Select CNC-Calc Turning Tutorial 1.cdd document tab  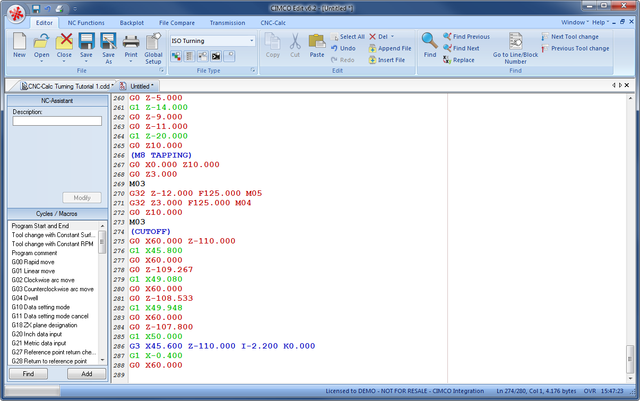click(67, 86)
